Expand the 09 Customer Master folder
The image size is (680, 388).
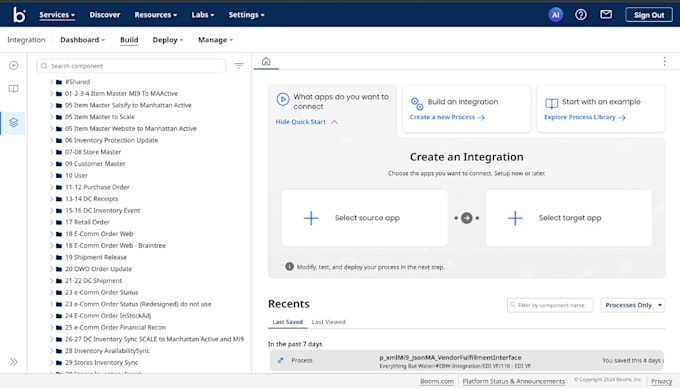point(51,164)
